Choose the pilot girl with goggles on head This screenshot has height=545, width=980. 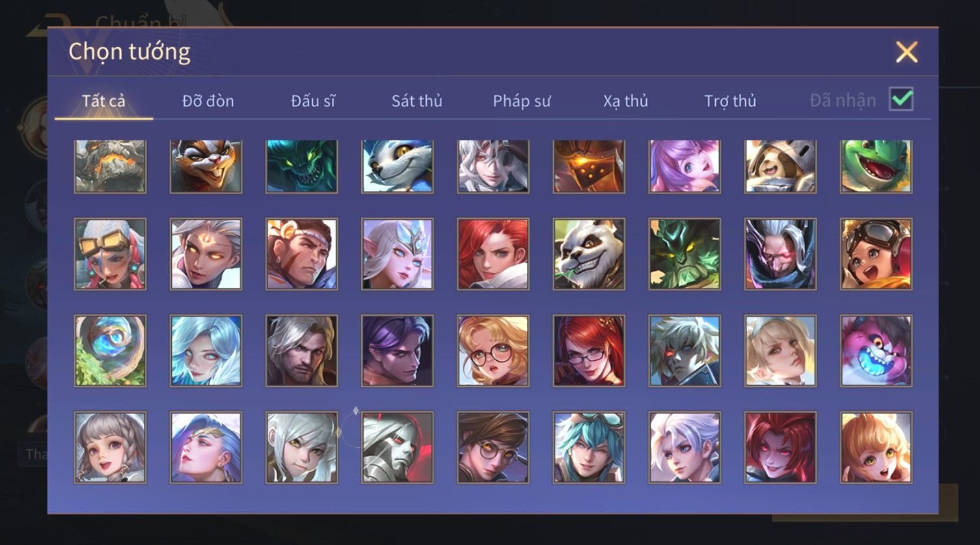click(x=876, y=254)
